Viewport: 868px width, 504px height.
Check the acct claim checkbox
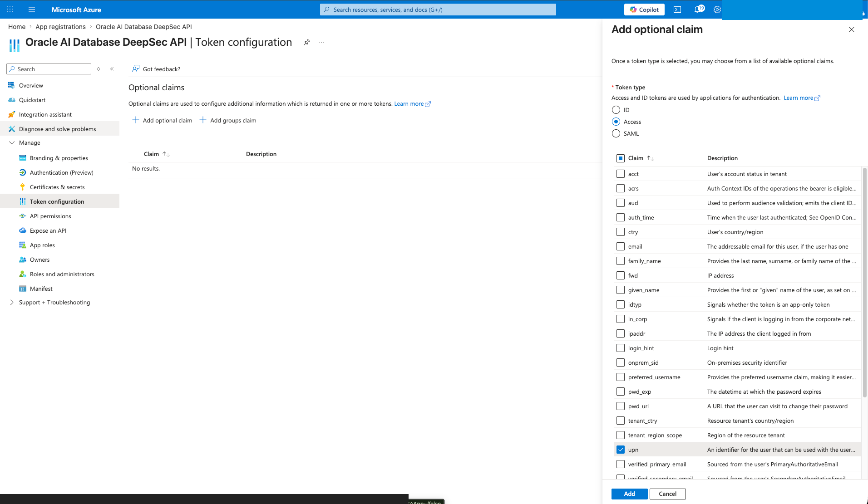[621, 174]
